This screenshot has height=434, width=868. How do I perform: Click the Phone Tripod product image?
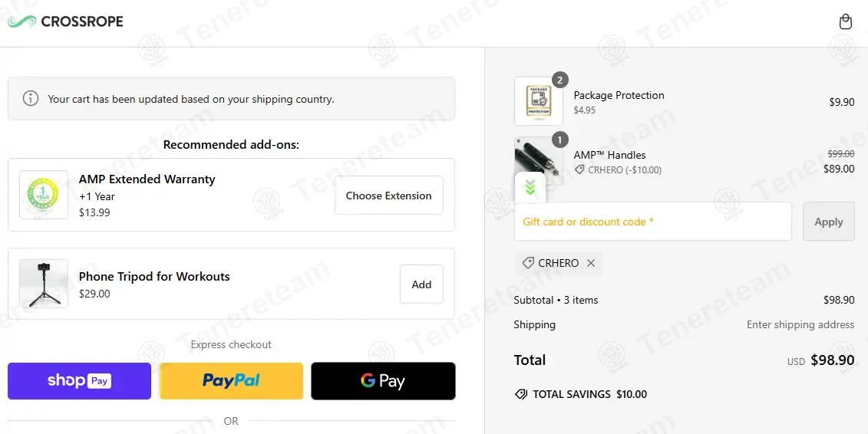pyautogui.click(x=44, y=284)
